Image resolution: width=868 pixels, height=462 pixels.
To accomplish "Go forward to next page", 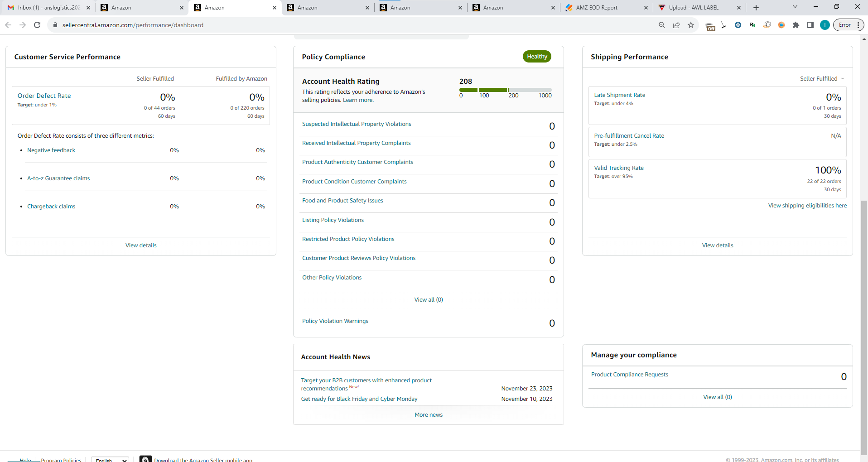I will [23, 25].
